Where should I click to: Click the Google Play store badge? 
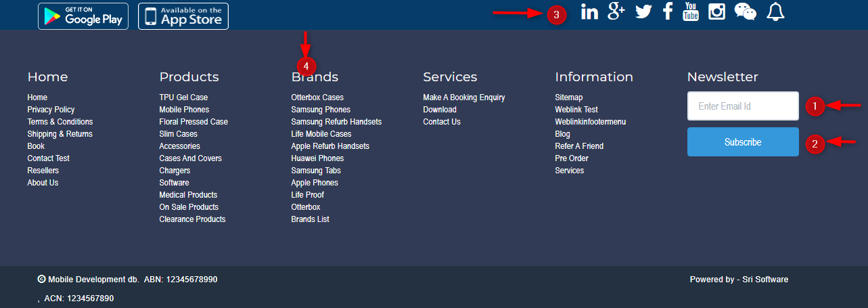(x=83, y=16)
